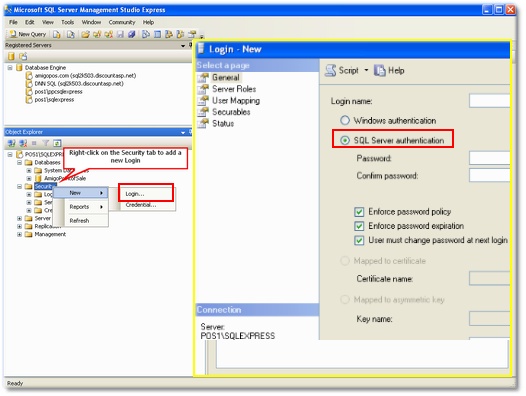
Task: Expand the System Databases folder
Action: point(29,170)
